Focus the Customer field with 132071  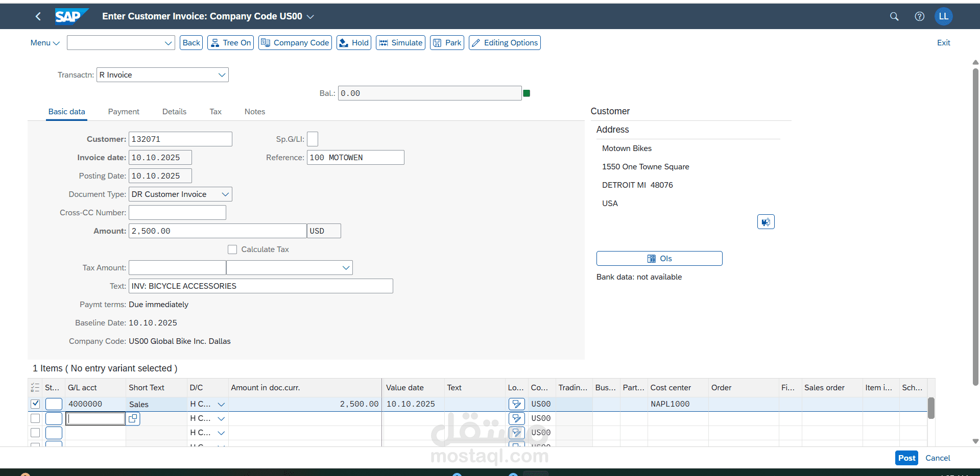click(x=180, y=139)
